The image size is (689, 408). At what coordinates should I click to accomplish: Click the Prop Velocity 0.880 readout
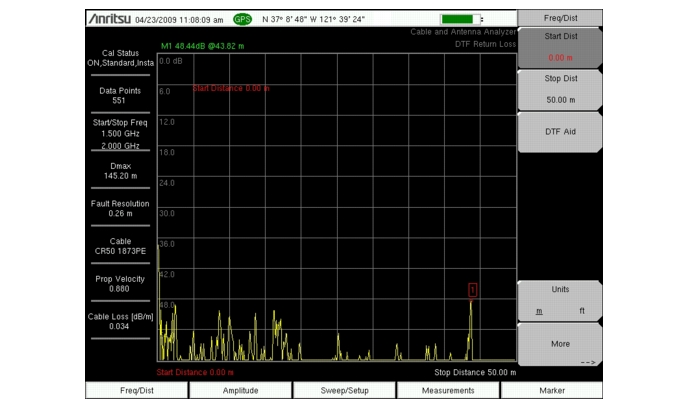click(120, 284)
